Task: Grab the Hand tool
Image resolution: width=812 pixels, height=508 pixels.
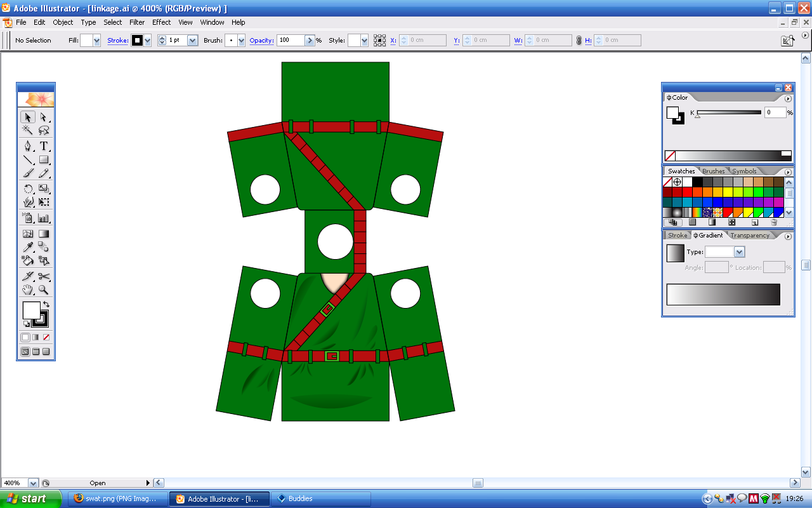Action: point(27,290)
